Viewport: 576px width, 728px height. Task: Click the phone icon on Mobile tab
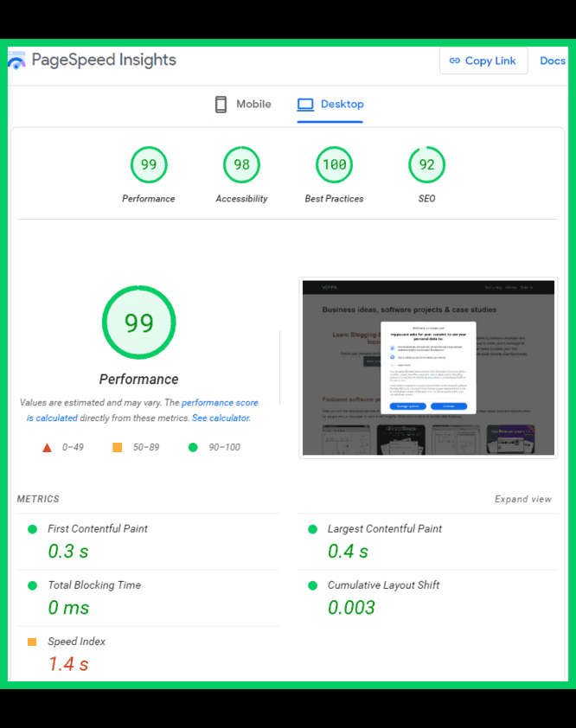221,105
